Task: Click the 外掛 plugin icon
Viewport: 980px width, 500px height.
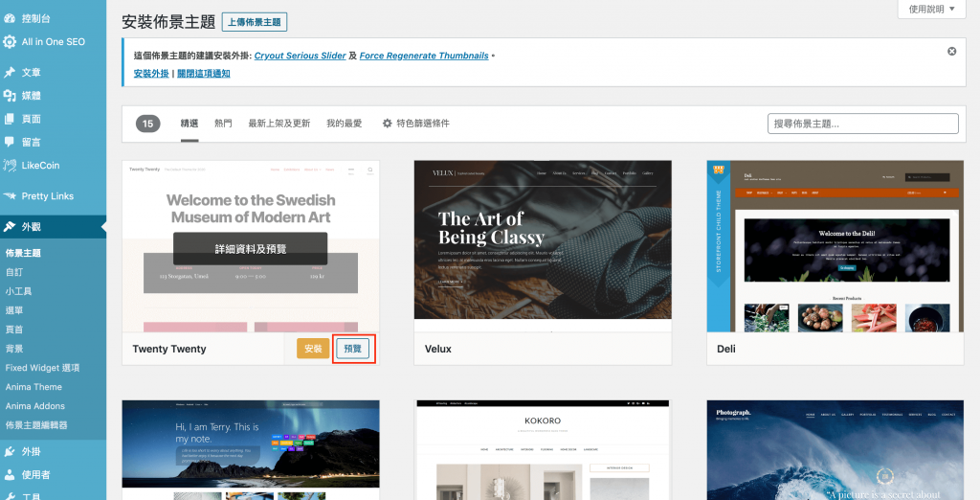Action: [x=10, y=451]
